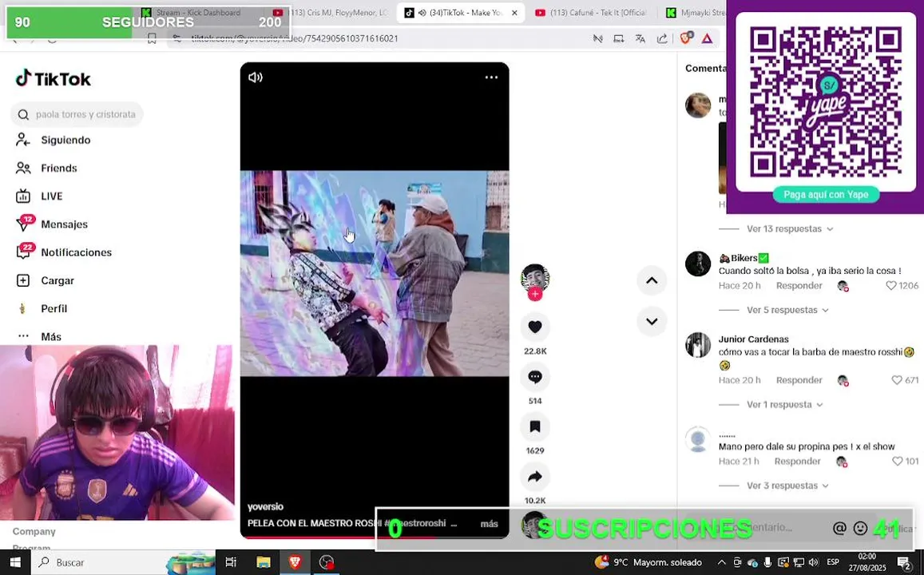Mute the TikTok video sound
924x575 pixels.
click(256, 77)
